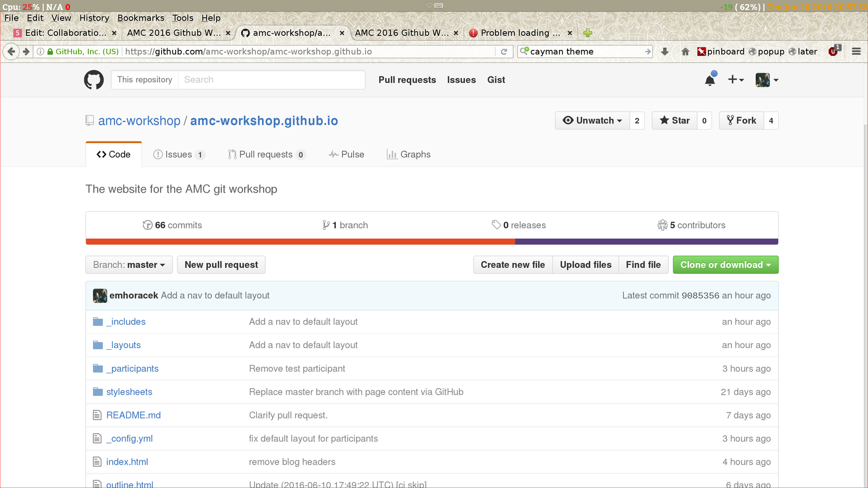Click the _participants folder icon
868x488 pixels.
pos(98,368)
